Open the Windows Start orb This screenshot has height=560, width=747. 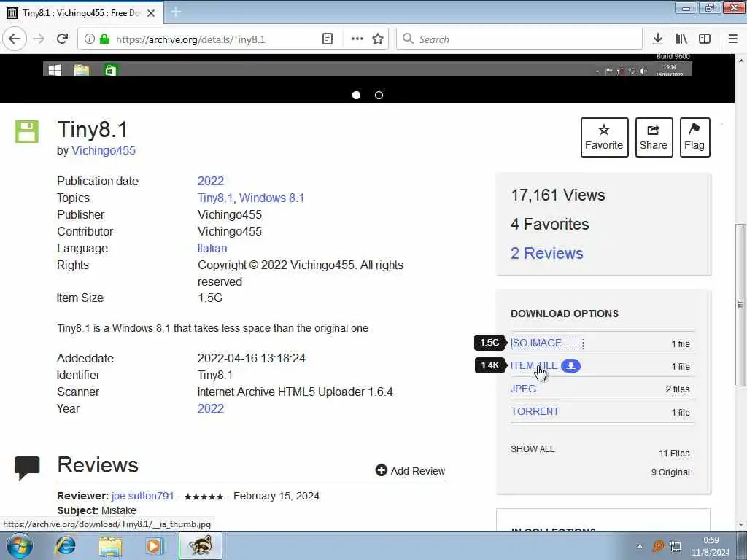[20, 545]
